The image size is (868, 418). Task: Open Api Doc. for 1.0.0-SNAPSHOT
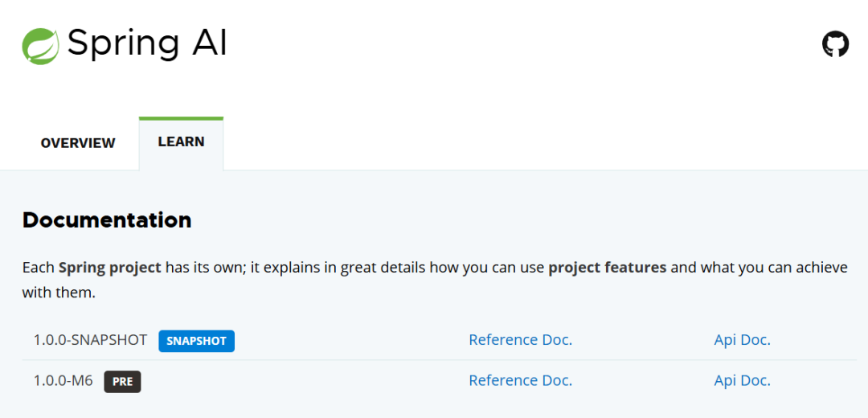click(x=743, y=340)
